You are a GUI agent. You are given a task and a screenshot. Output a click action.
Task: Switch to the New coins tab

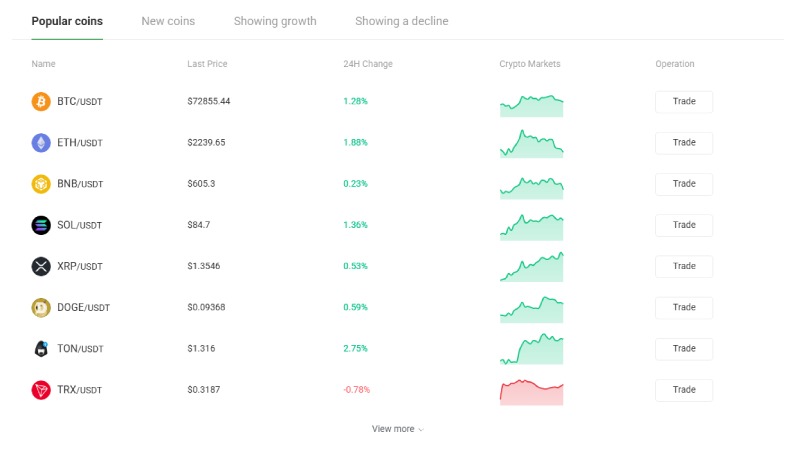pos(168,21)
